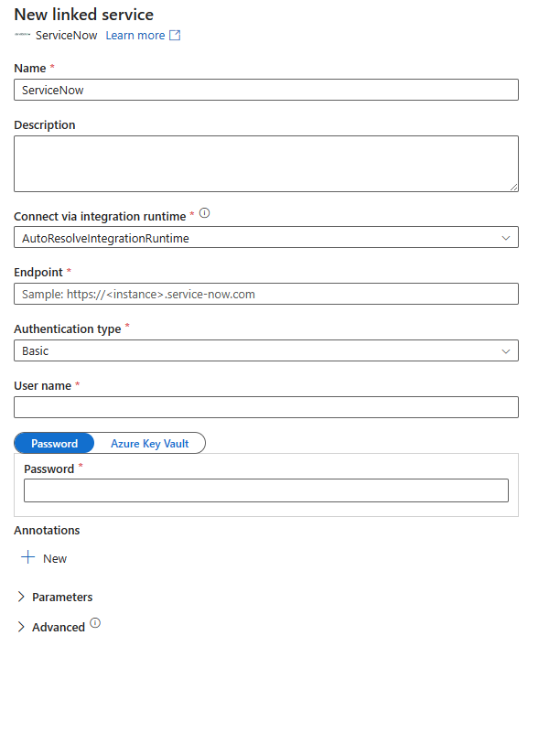Click the Endpoint input field
Viewport: 560px width, 754px height.
(x=265, y=293)
